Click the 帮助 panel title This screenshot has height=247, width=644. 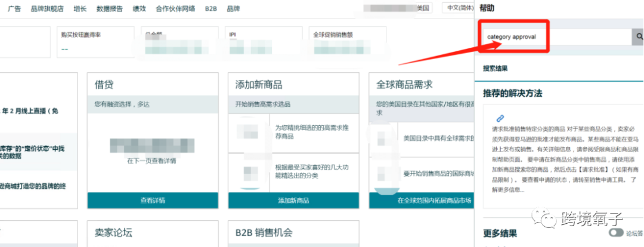[x=487, y=8]
